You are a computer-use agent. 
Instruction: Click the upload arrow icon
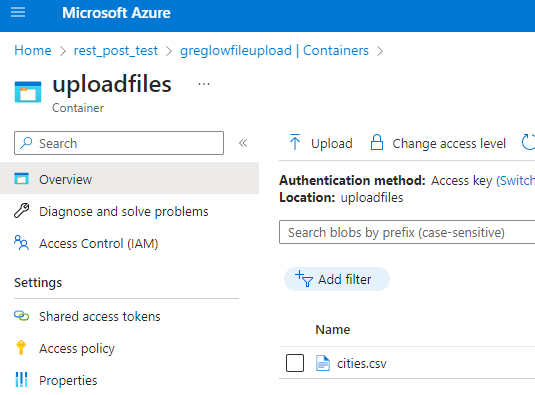point(295,142)
